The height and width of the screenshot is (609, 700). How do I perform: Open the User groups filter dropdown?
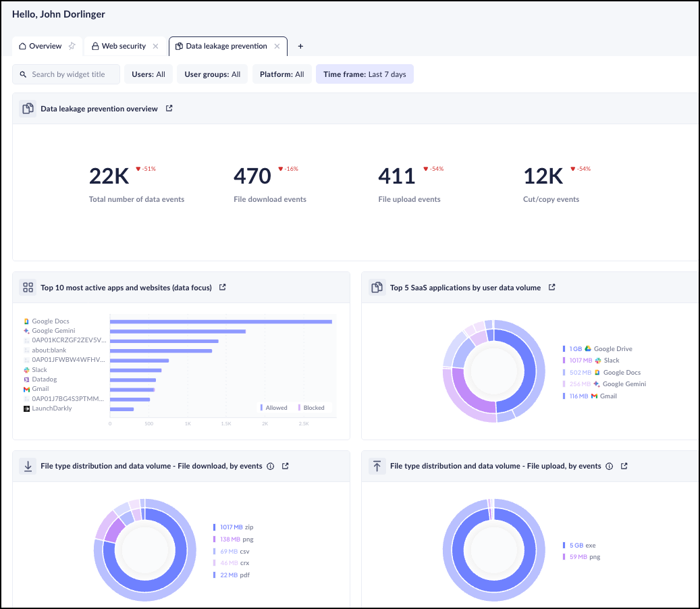click(x=212, y=74)
